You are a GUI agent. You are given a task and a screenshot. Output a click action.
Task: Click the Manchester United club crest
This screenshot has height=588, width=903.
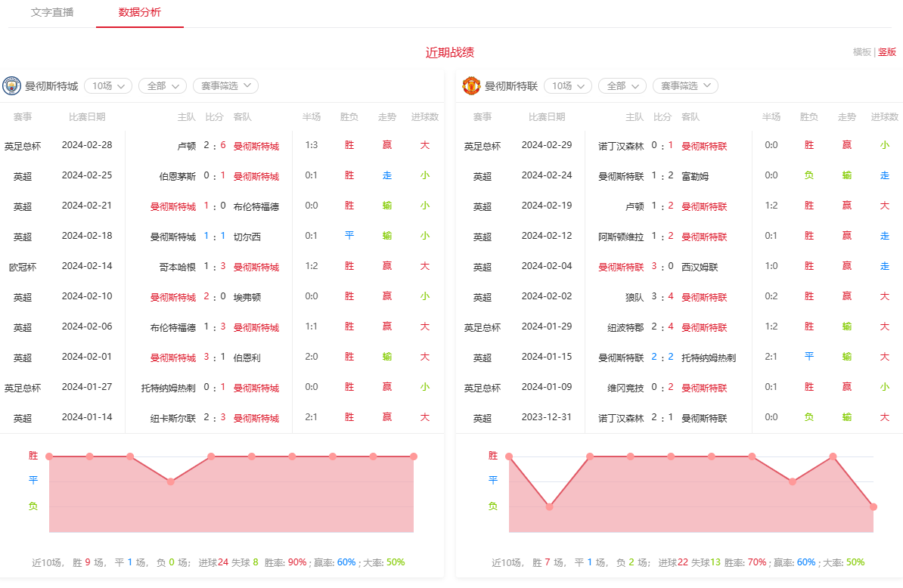point(471,85)
